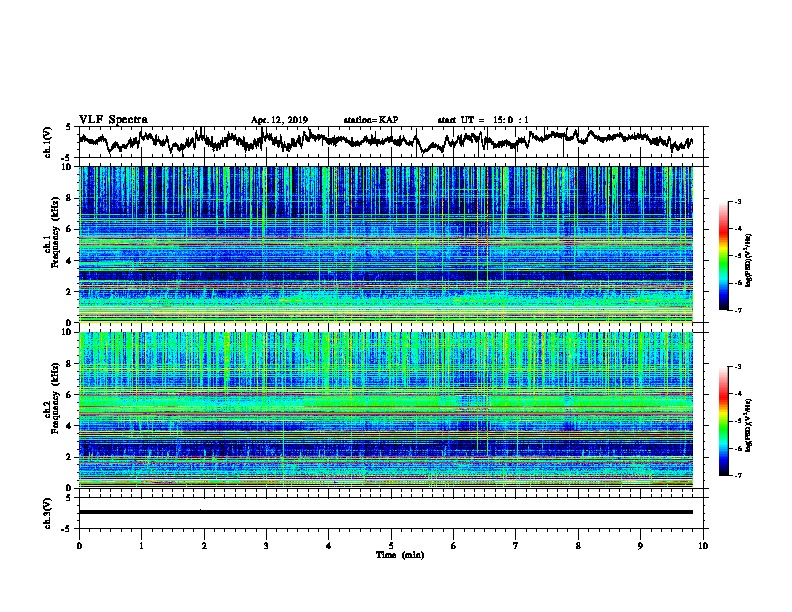Click tick label "10" on the Time axis
This screenshot has height=612, width=792.
(x=703, y=546)
